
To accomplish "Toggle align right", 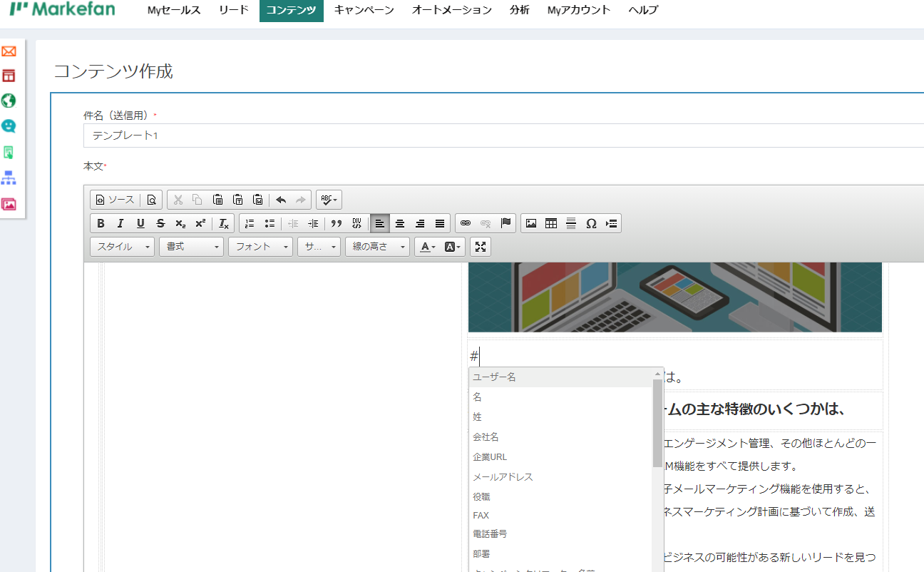I will point(420,223).
